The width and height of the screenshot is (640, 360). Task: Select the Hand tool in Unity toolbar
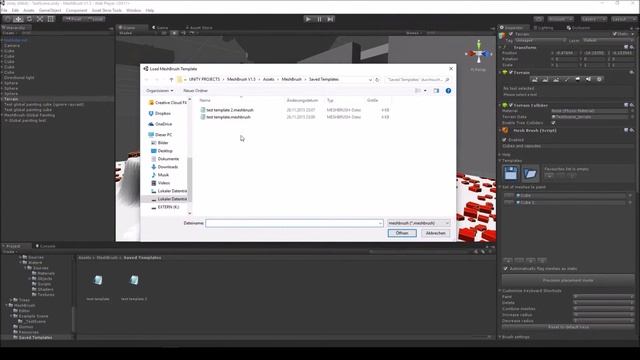coord(8,19)
